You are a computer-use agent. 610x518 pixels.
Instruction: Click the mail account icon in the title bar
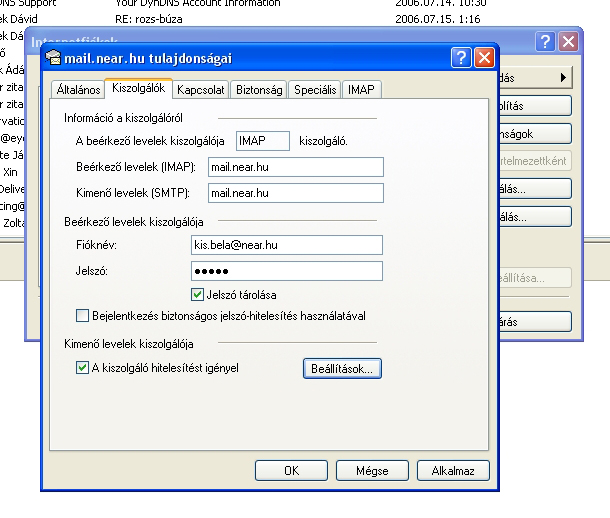[x=54, y=57]
